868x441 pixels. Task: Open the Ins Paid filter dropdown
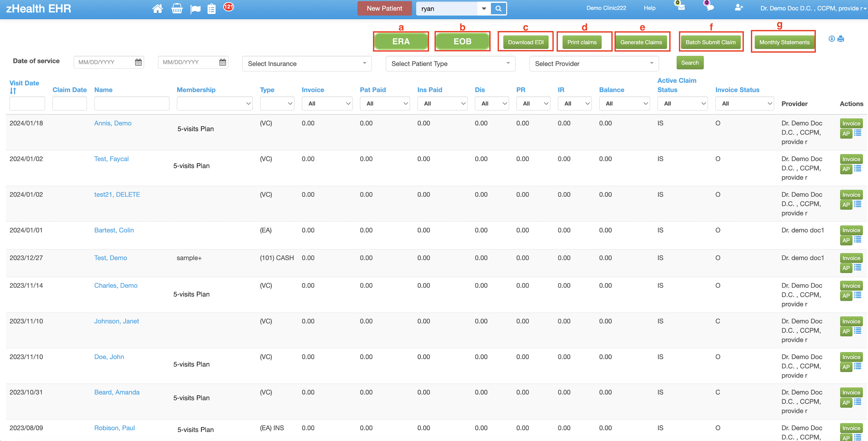[442, 104]
